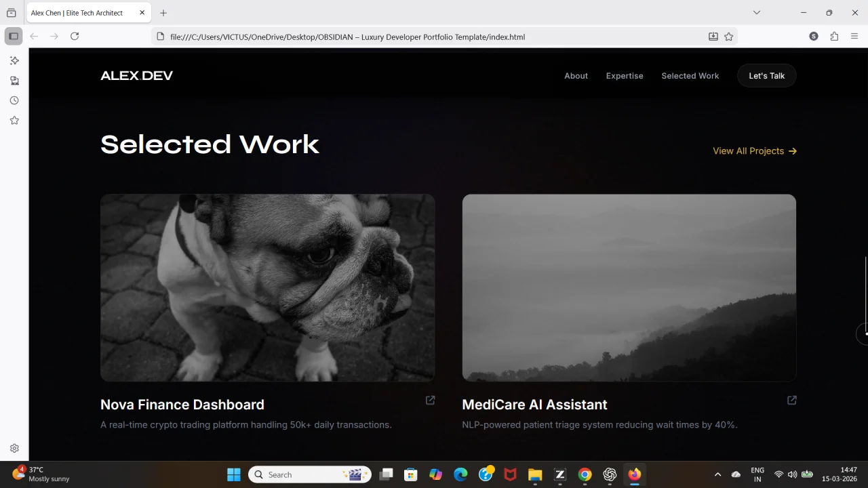Open Microsoft Store from the taskbar
This screenshot has width=868, height=488.
pos(410,474)
